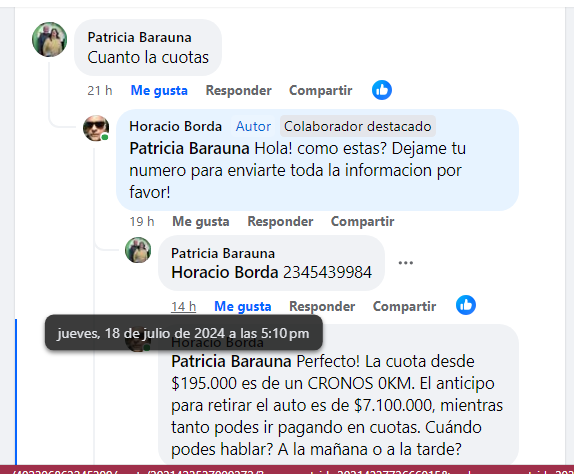Open the bold Patricia Barauna mention in the quota reply
This screenshot has height=474, width=574.
pos(231,362)
